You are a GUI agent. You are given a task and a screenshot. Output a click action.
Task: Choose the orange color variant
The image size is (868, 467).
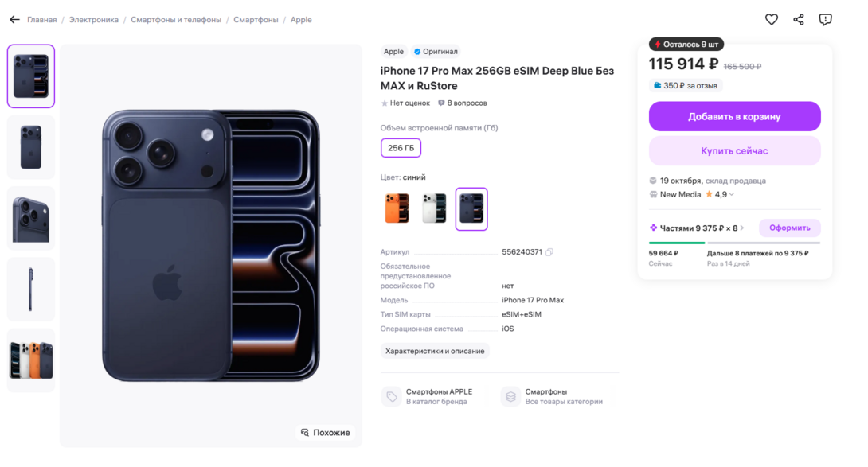(x=397, y=208)
